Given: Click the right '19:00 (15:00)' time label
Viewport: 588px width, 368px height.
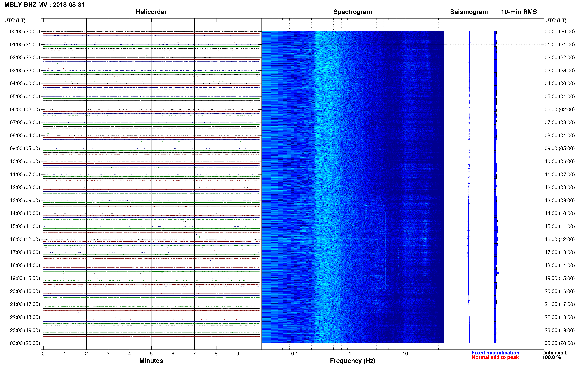Looking at the screenshot, I should click(560, 278).
